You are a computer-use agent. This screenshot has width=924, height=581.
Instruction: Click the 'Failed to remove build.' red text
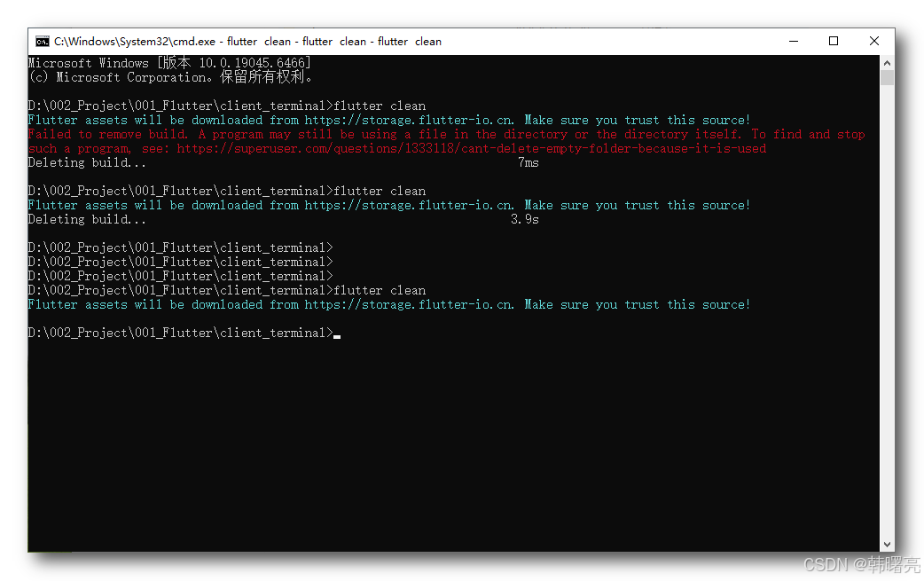(108, 134)
